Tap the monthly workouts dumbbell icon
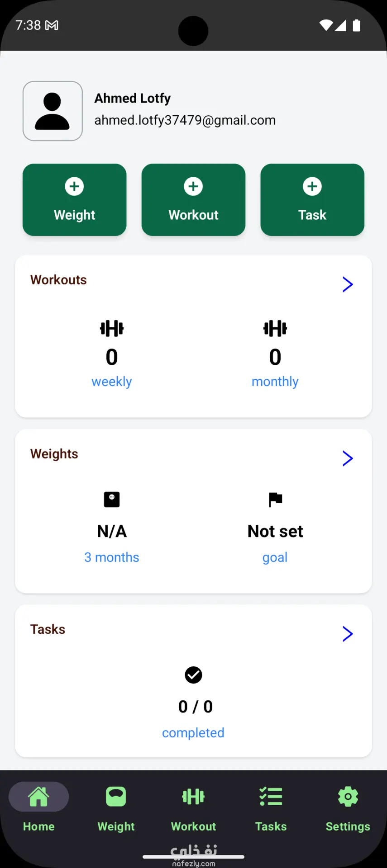The image size is (387, 868). coord(275,329)
